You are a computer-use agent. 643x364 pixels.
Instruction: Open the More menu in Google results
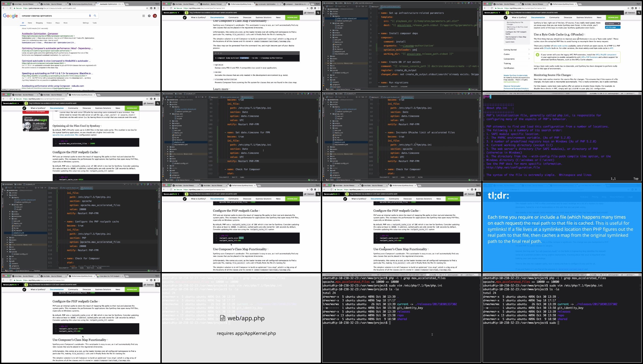pos(65,23)
